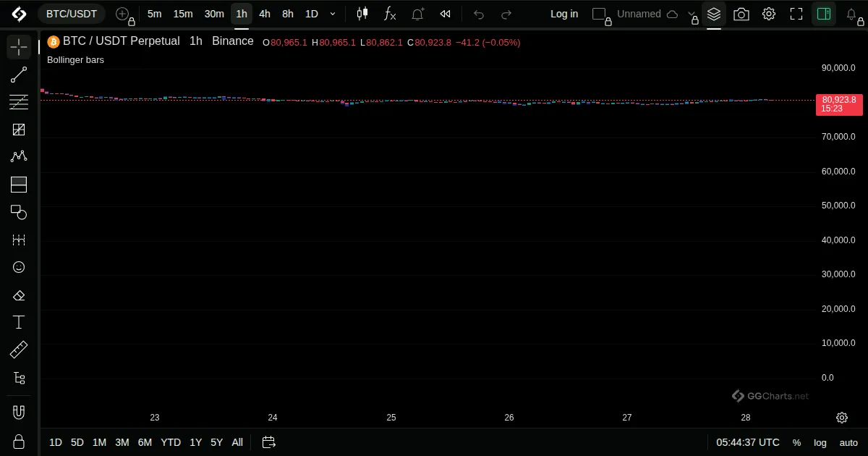Set date range to All
Screen dimensions: 868x456
237,442
